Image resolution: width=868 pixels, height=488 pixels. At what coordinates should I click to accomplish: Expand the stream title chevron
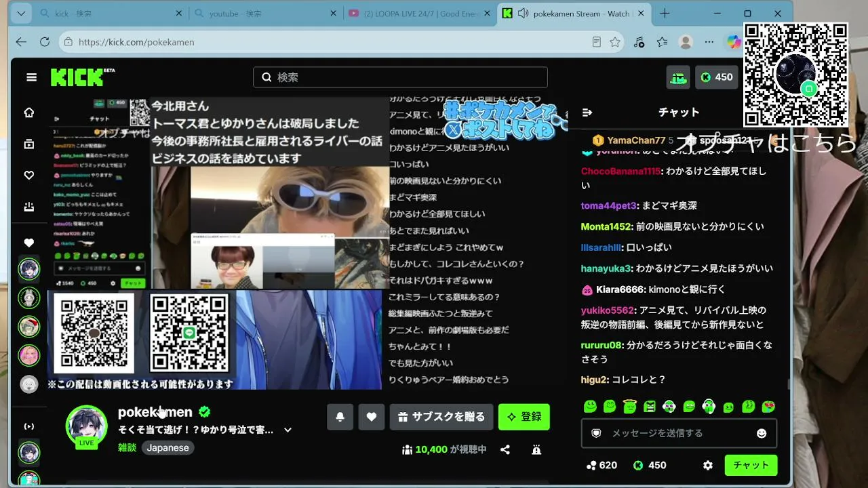coord(288,430)
